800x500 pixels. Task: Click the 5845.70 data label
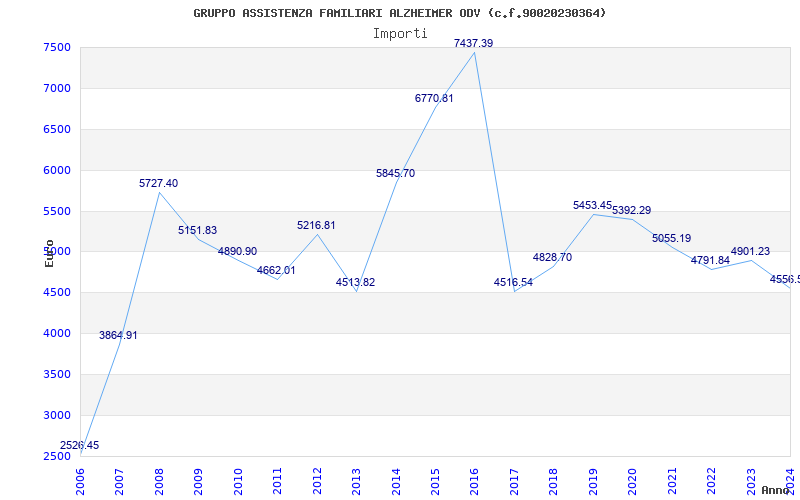point(395,174)
